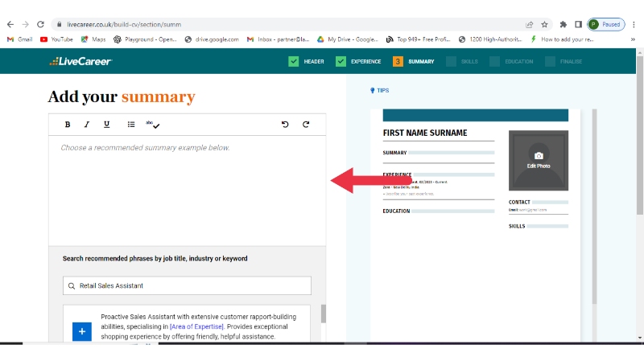Screen dimensions: 644x361
Task: Bookmark this page with star icon
Action: click(544, 24)
